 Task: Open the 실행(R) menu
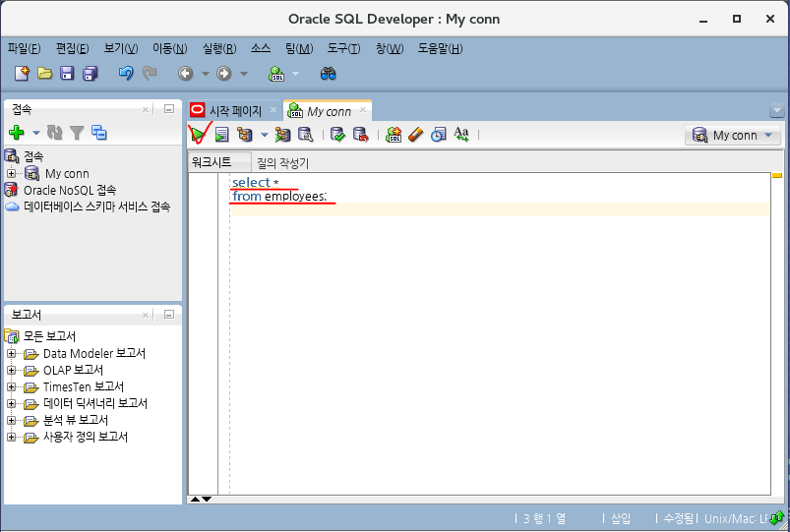click(x=219, y=48)
